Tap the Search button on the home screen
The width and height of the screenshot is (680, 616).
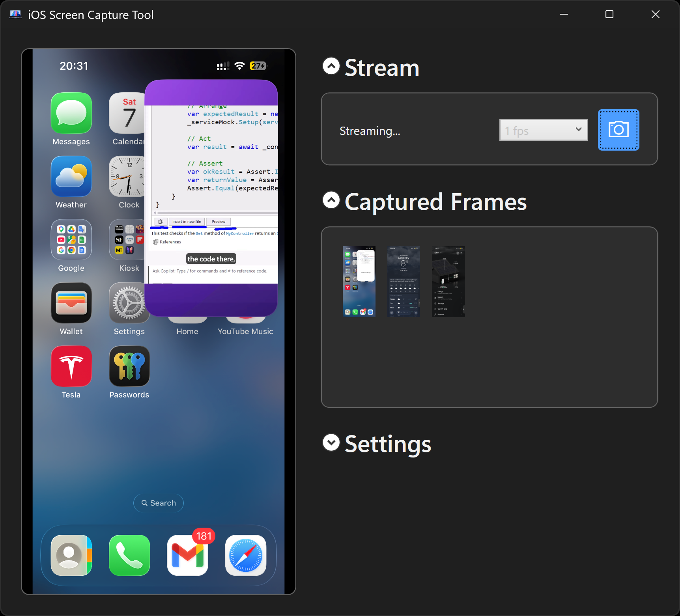tap(158, 503)
